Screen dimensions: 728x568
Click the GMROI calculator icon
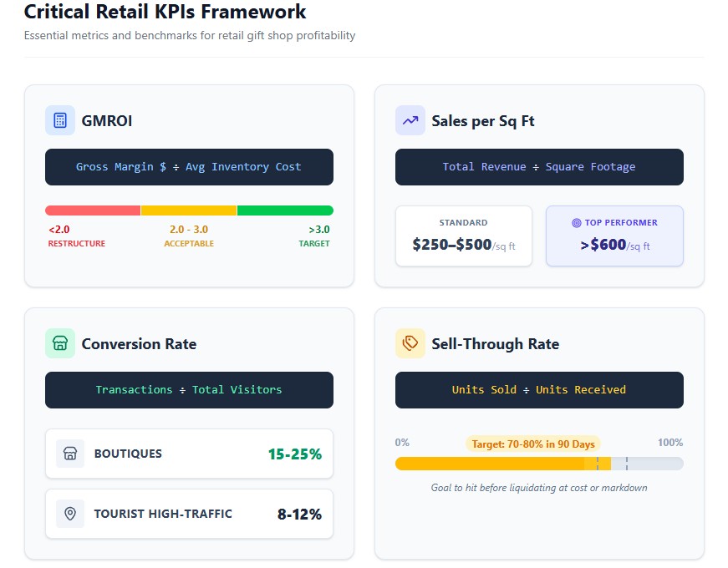[60, 120]
